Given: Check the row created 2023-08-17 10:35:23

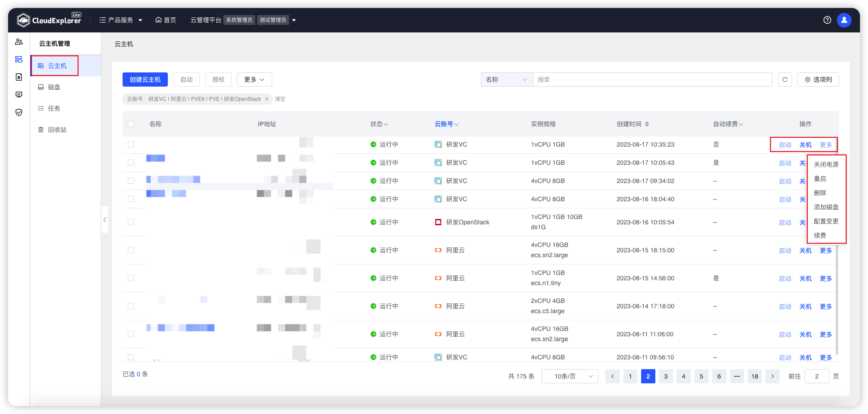Looking at the screenshot, I should click(x=131, y=144).
